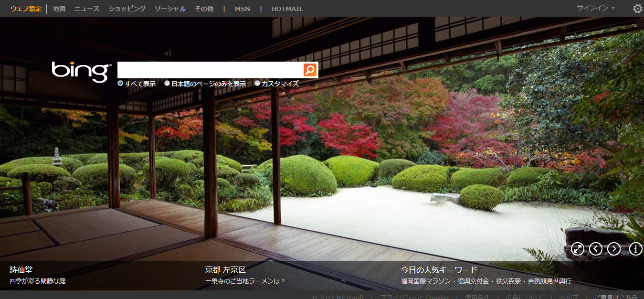Expand the サインイン dropdown

click(595, 8)
